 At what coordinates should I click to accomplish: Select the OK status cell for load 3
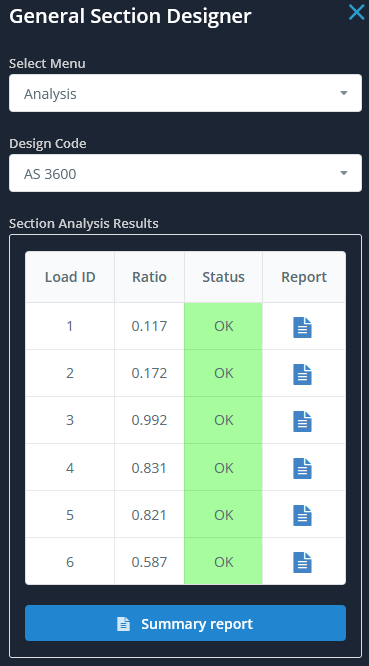(x=223, y=420)
